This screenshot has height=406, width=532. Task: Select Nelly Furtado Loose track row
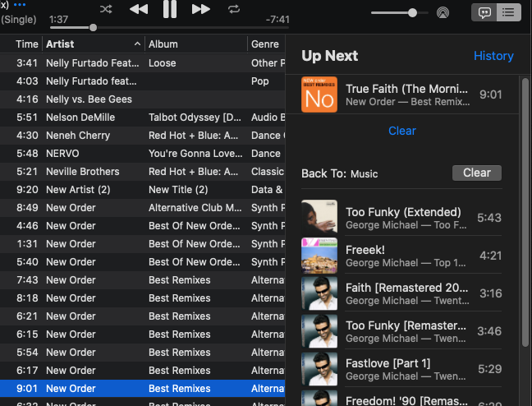click(143, 63)
